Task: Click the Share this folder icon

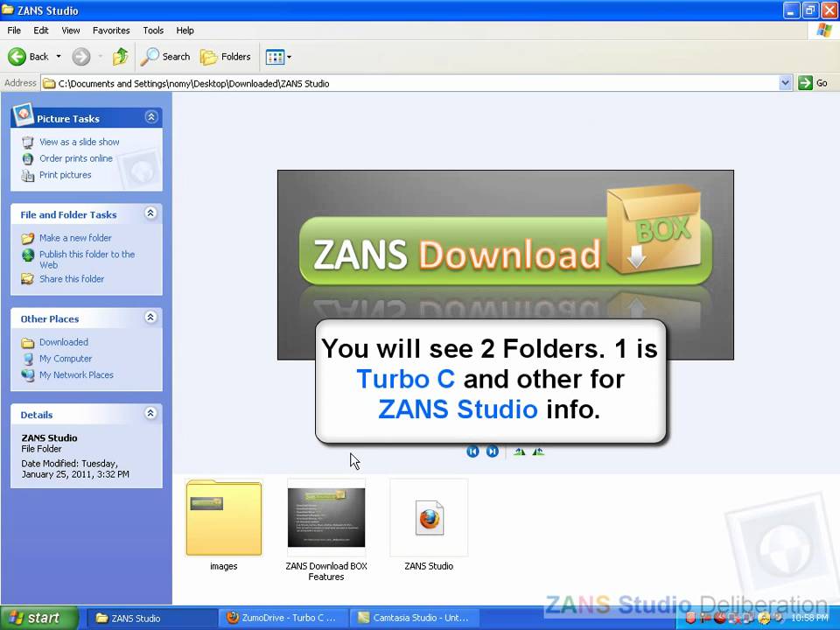Action: [x=28, y=279]
